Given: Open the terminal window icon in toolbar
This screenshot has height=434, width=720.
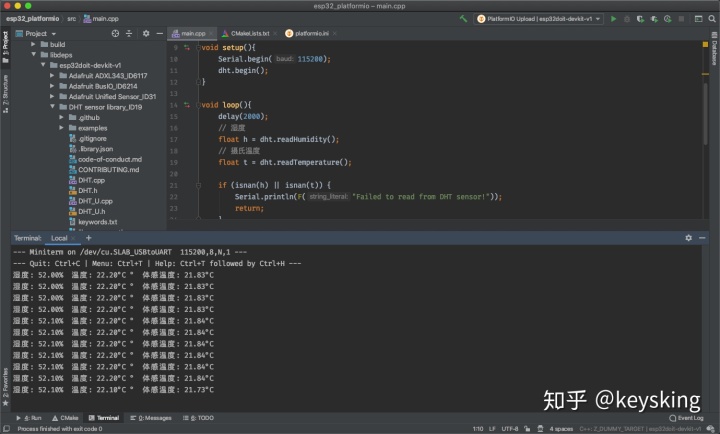Looking at the screenshot, I should [x=698, y=19].
